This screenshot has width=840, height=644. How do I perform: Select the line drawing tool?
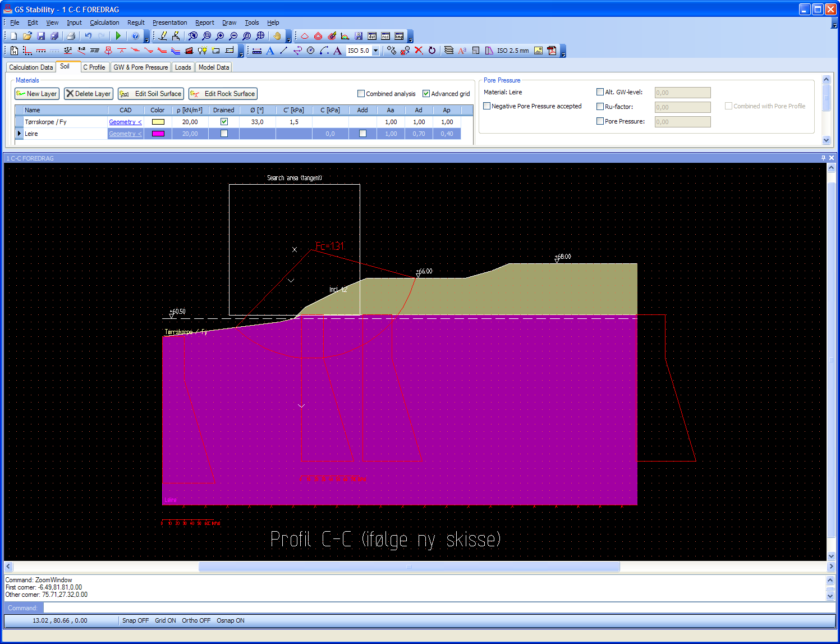283,51
